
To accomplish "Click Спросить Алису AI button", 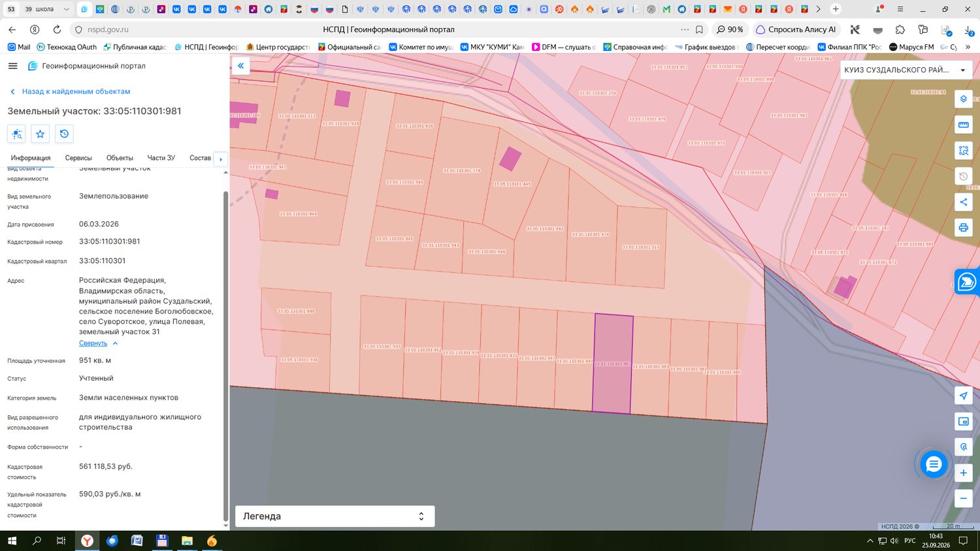I will (796, 29).
